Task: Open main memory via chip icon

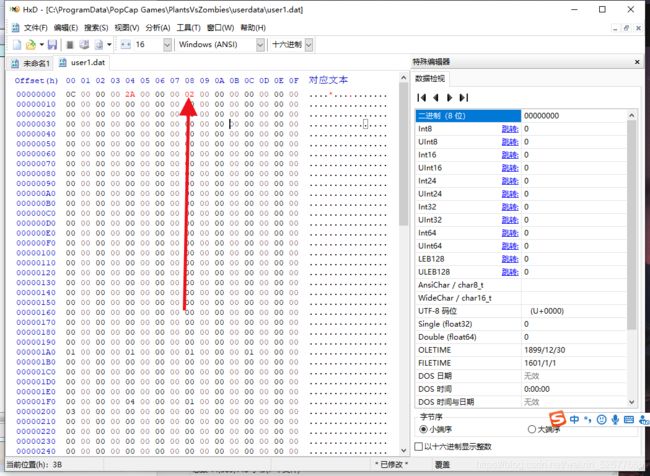Action: click(x=70, y=44)
